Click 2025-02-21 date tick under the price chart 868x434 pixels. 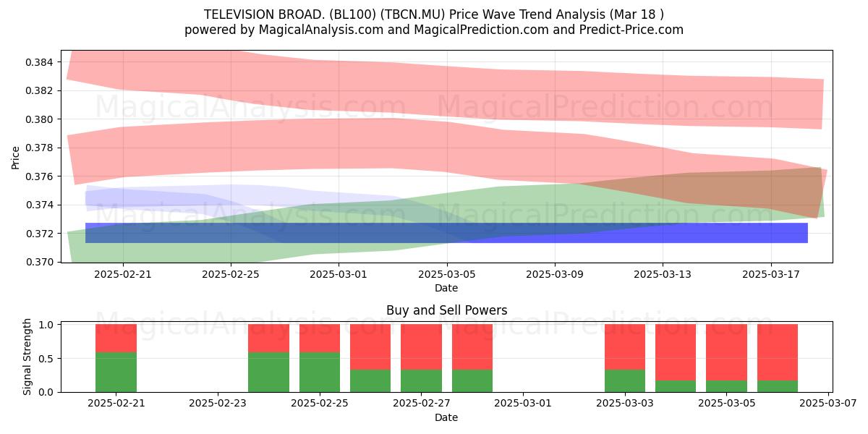(x=122, y=274)
